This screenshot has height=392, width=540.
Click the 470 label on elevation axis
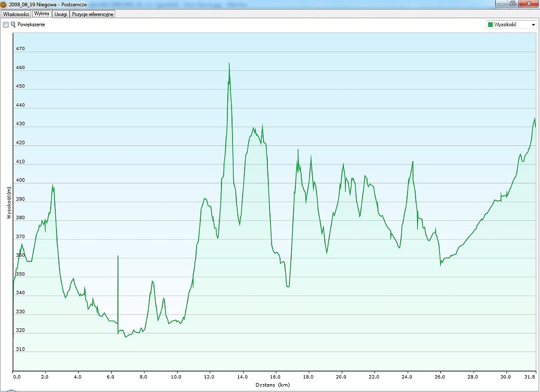pos(21,49)
